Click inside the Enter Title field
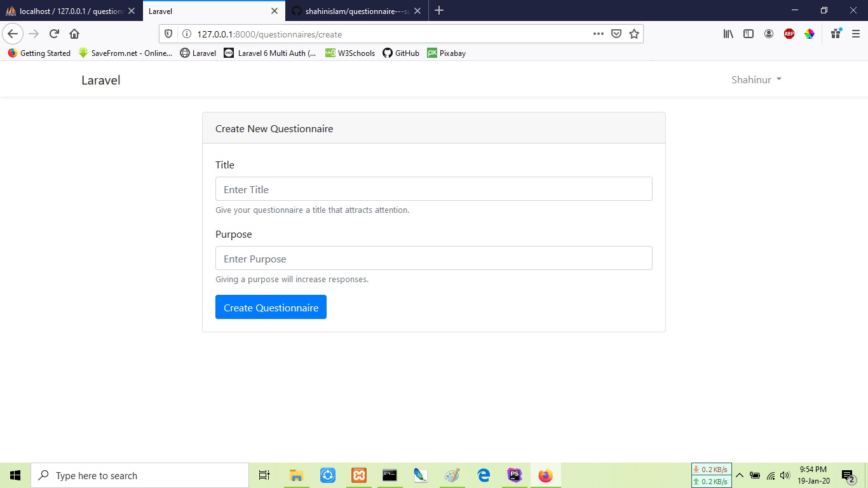868x488 pixels. point(434,189)
